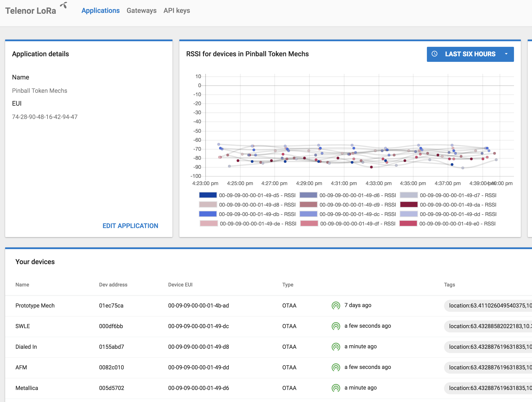This screenshot has width=532, height=402.
Task: Click location tag in SWLE row
Action: (488, 326)
